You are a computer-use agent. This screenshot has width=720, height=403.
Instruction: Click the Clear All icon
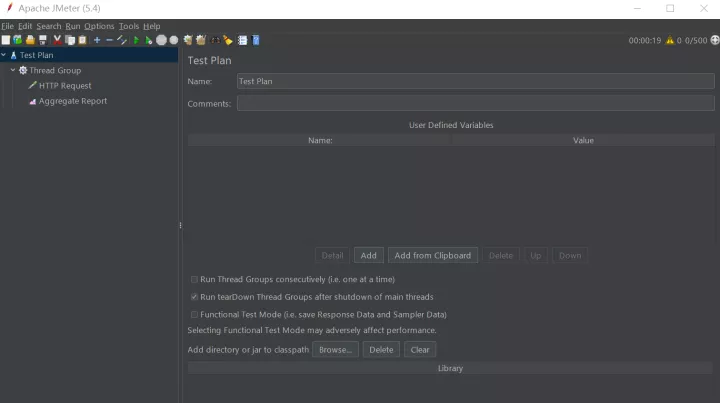pos(201,40)
